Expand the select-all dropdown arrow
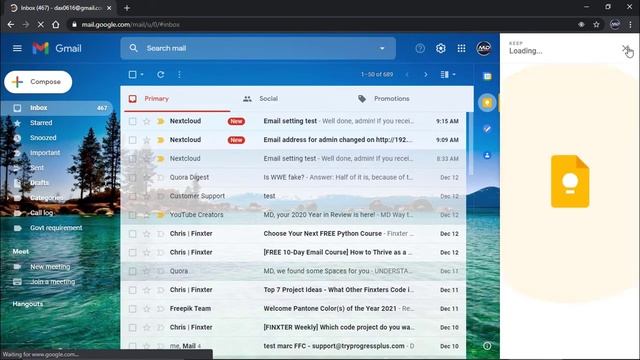This screenshot has width=640, height=360. coord(142,74)
